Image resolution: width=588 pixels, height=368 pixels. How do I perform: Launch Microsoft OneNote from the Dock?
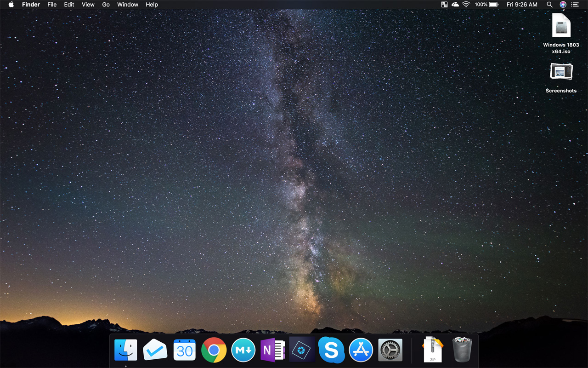point(272,350)
